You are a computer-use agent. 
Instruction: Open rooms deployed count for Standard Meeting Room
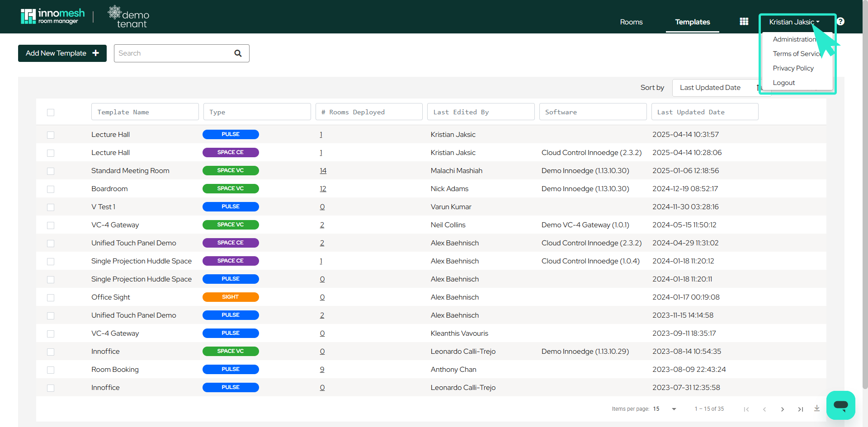tap(323, 171)
